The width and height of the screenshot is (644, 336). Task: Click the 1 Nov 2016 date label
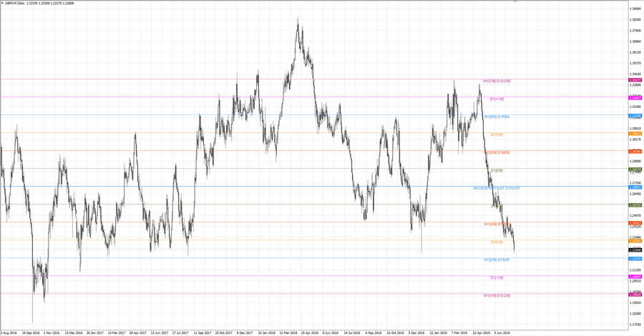[x=52, y=333]
